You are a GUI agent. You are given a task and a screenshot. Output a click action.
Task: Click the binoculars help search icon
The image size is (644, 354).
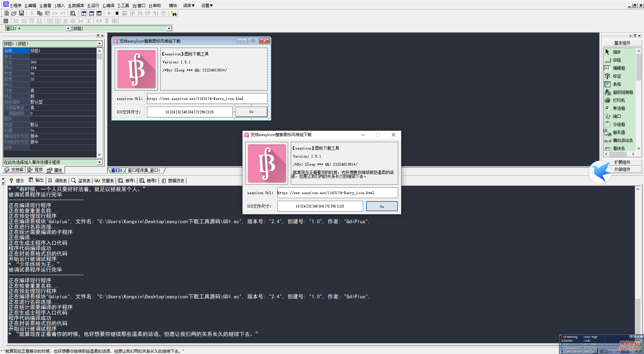click(x=173, y=13)
